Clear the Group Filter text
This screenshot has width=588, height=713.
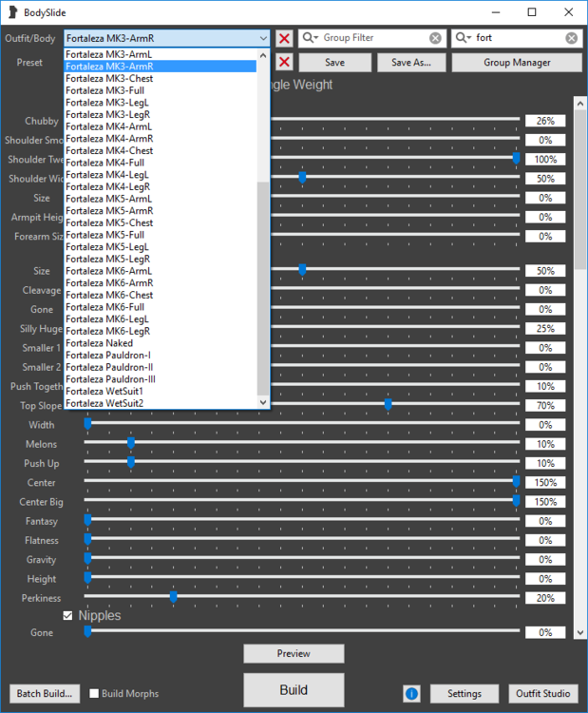click(x=435, y=38)
